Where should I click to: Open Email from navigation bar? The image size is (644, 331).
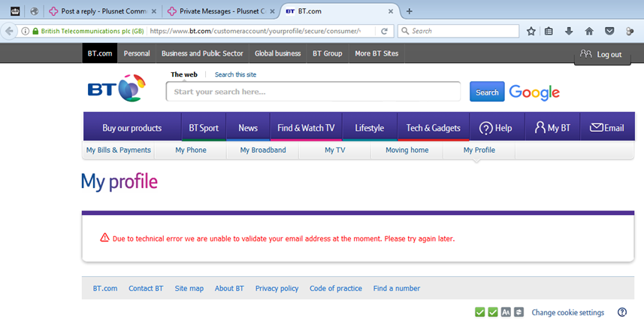coord(607,128)
